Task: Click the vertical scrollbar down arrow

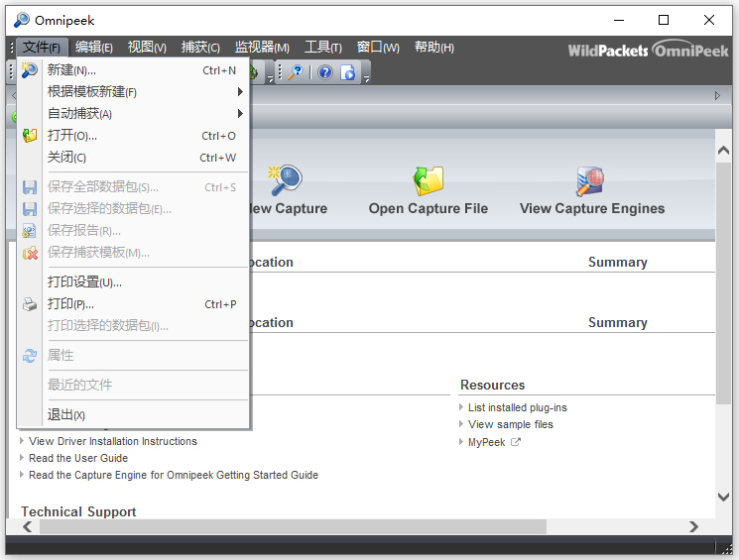Action: tap(724, 497)
